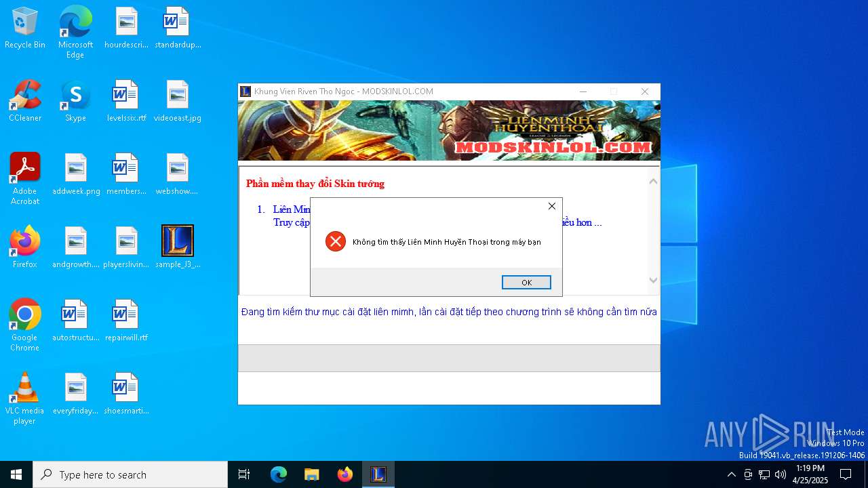Select videoeast.jpg file icon
Viewport: 868px width, 488px height.
[178, 102]
